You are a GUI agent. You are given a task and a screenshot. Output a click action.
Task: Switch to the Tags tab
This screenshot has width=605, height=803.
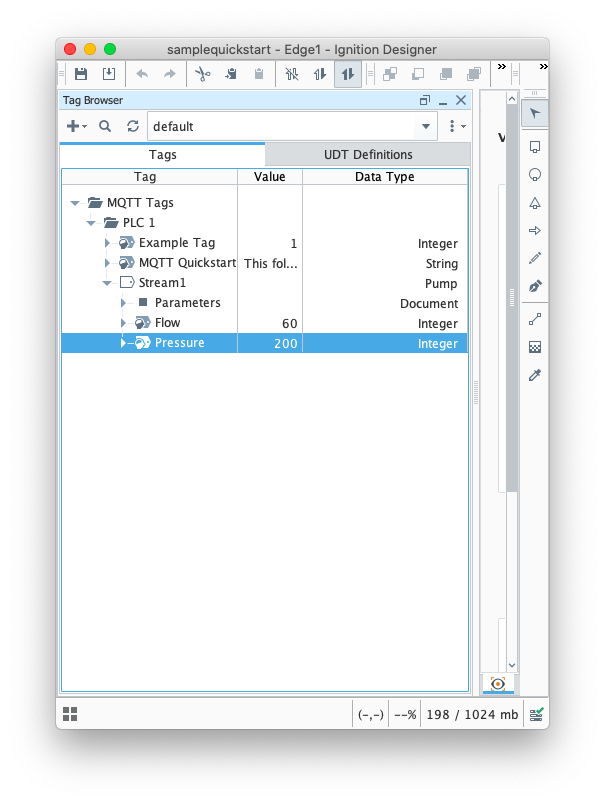point(162,155)
